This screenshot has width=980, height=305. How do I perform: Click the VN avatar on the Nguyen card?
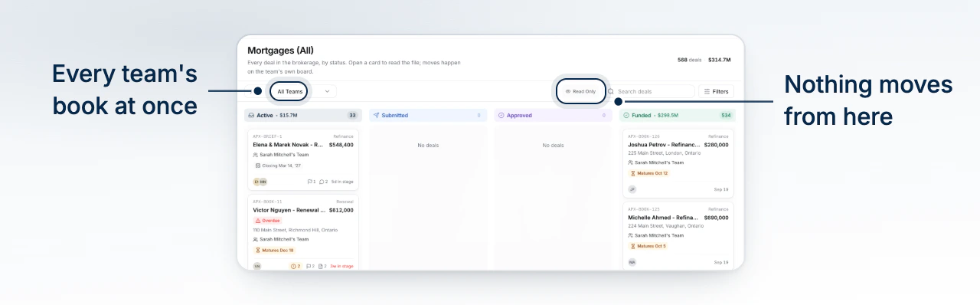[257, 266]
